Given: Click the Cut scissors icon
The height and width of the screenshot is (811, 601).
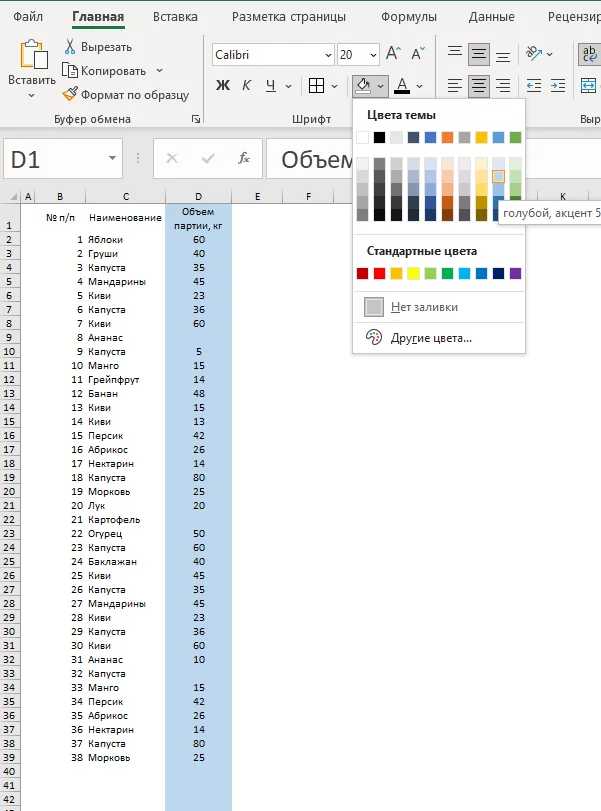Looking at the screenshot, I should coord(70,47).
